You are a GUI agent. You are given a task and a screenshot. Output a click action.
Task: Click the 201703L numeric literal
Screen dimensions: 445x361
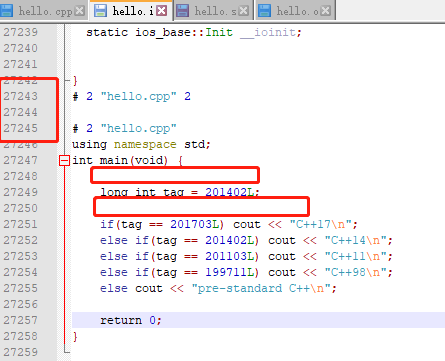[195, 224]
